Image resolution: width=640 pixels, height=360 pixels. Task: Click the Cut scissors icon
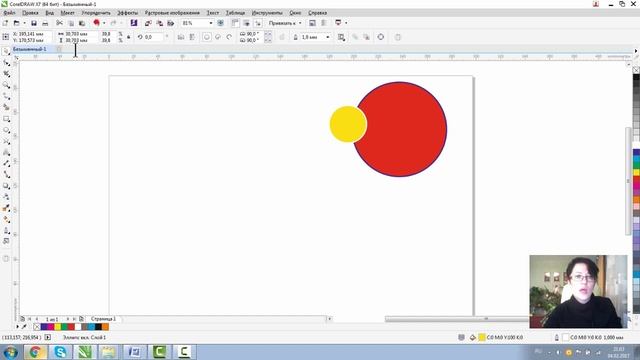60,23
